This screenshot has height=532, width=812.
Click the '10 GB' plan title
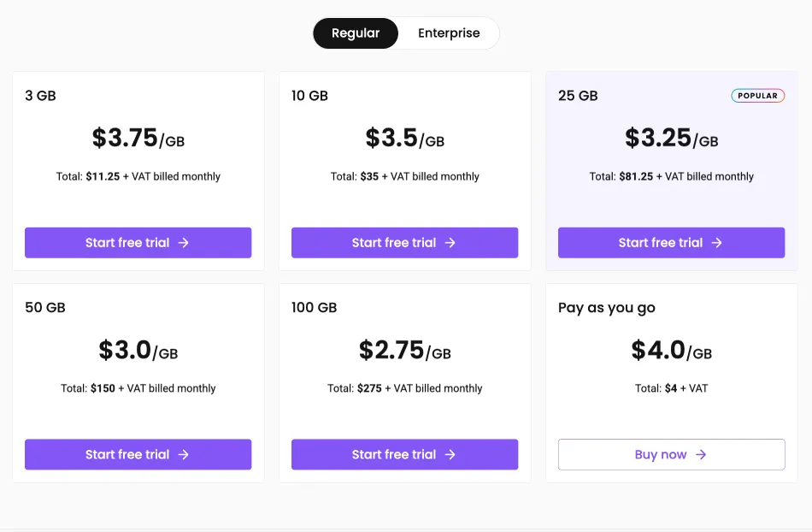click(309, 96)
